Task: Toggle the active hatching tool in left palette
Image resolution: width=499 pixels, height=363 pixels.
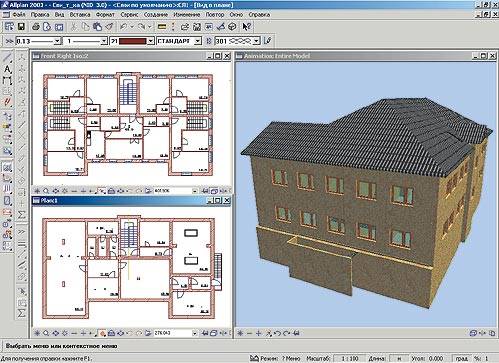Action: point(7,167)
